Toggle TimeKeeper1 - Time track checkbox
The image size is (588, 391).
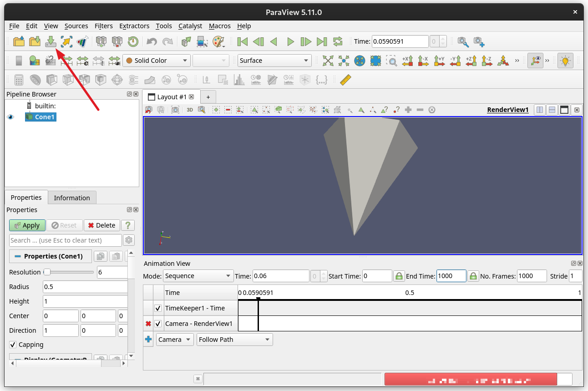pos(158,308)
